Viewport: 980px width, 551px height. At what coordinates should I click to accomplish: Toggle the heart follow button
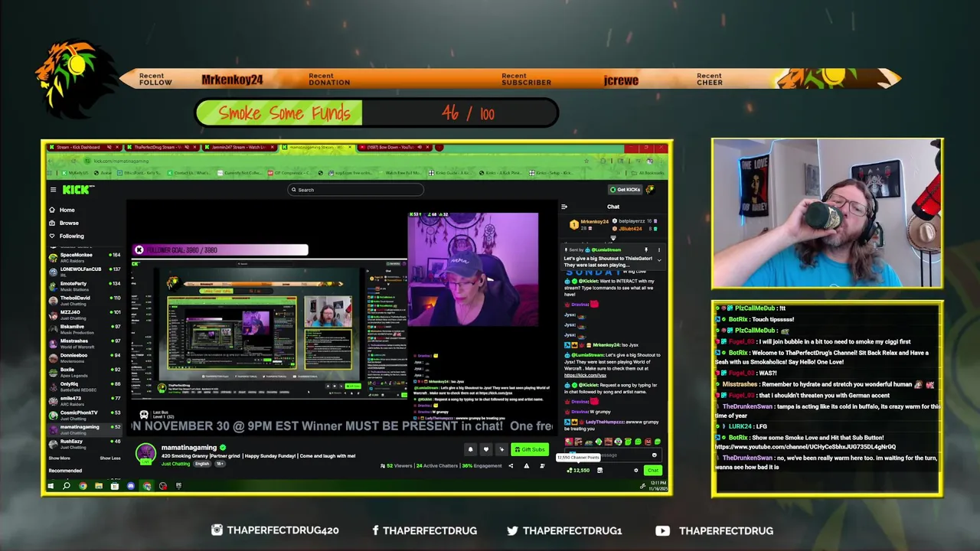point(485,449)
